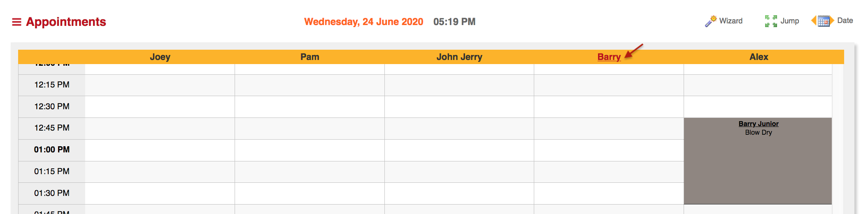Viewport: 868px width, 214px height.
Task: Click the Jump label
Action: 790,21
